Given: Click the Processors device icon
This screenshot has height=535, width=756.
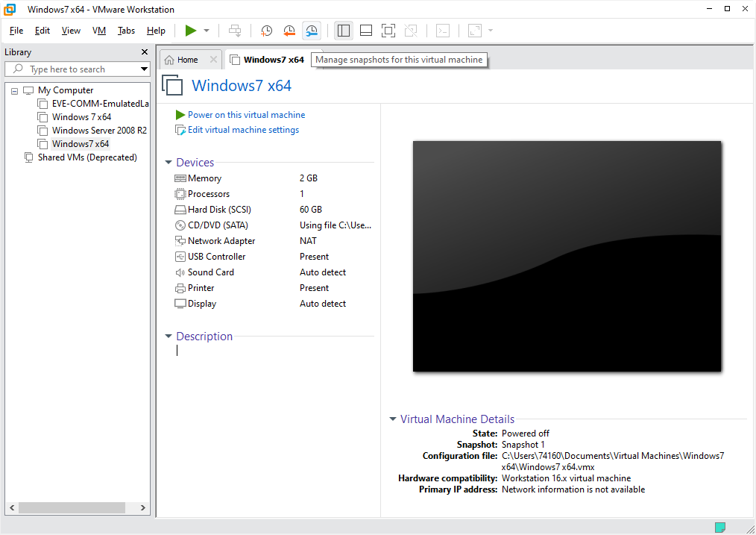Looking at the screenshot, I should click(180, 194).
